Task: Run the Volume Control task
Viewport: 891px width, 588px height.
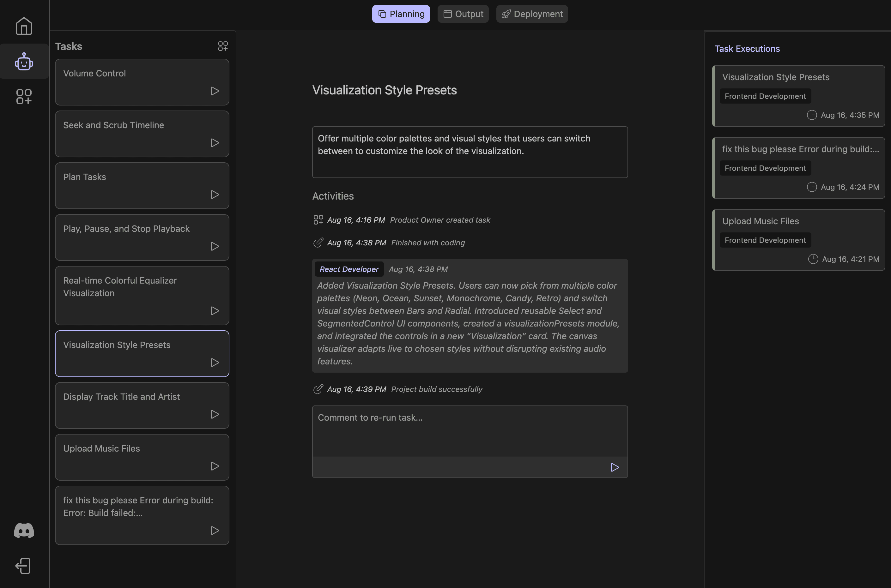Action: (215, 91)
